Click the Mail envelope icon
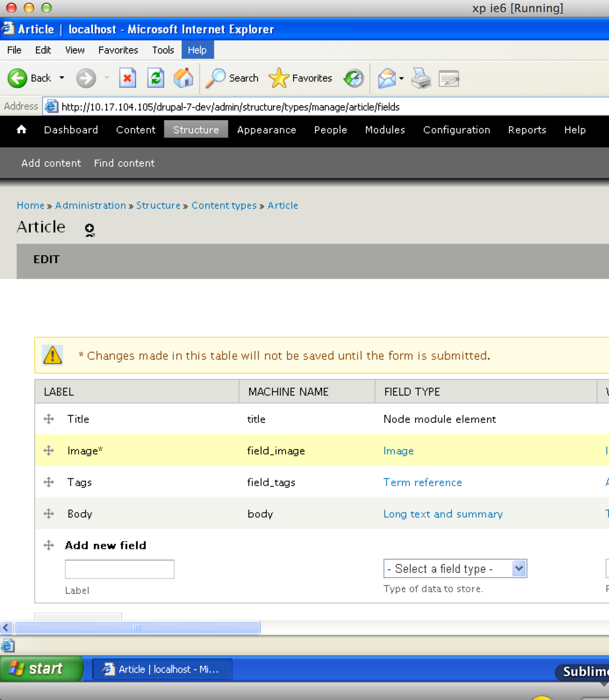This screenshot has height=700, width=609. click(387, 79)
